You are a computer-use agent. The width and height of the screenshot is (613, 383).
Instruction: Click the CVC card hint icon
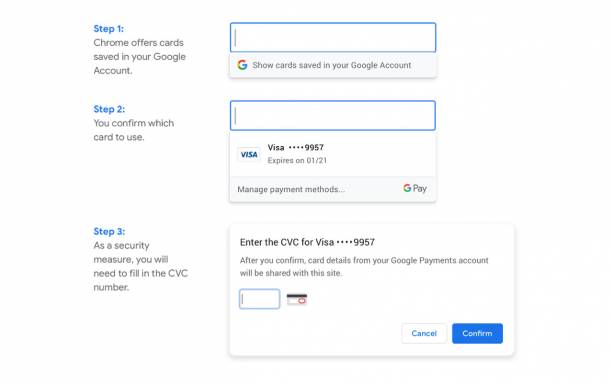click(297, 299)
